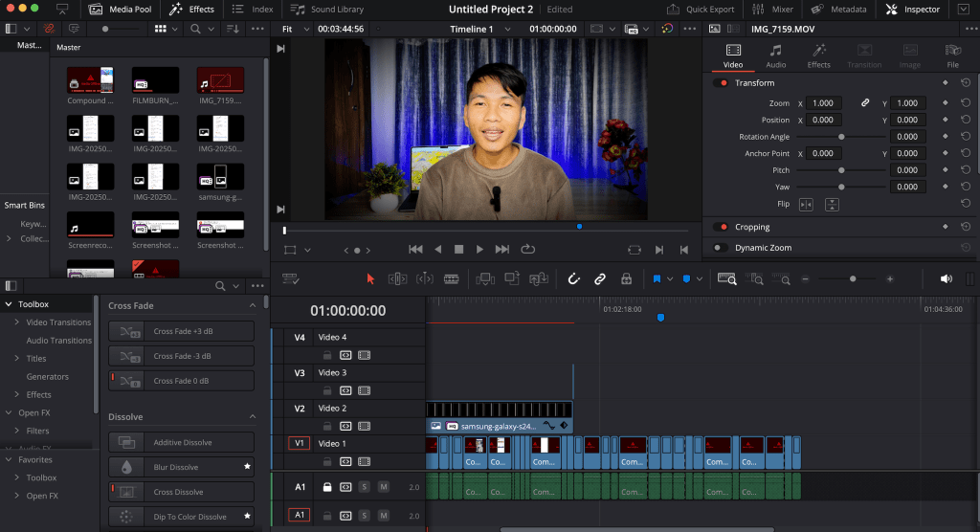Mute audio track A1 with M button
This screenshot has width=980, height=532.
point(383,487)
